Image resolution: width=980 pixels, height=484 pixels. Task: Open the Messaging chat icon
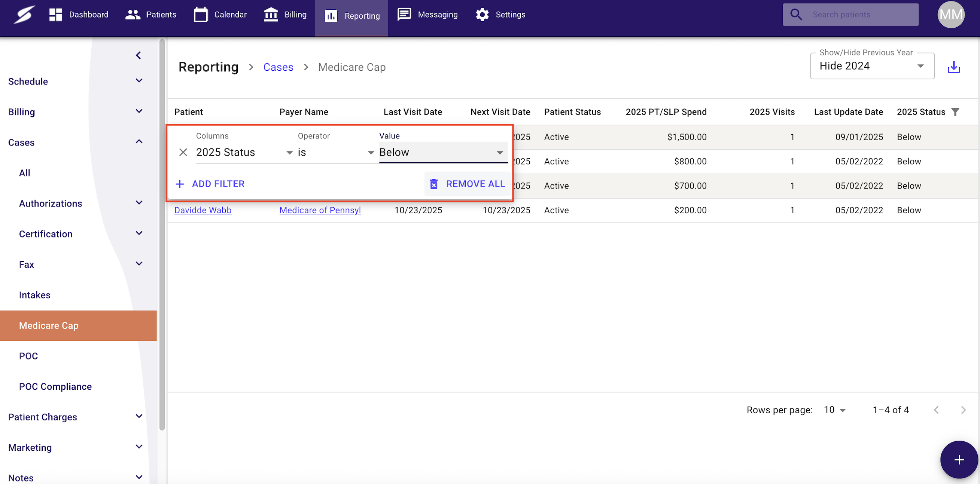404,15
